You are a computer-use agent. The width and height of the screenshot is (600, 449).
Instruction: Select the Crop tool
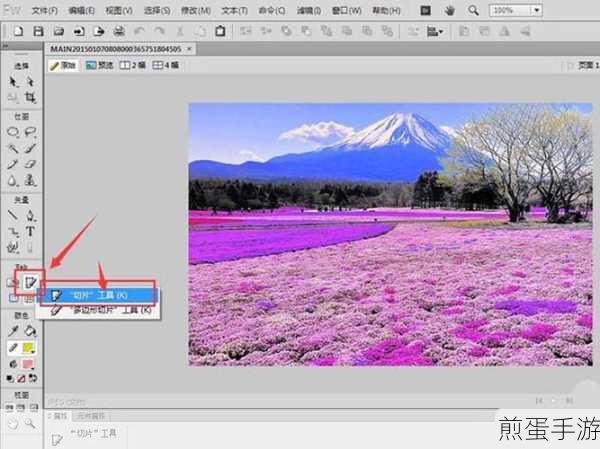[x=30, y=98]
